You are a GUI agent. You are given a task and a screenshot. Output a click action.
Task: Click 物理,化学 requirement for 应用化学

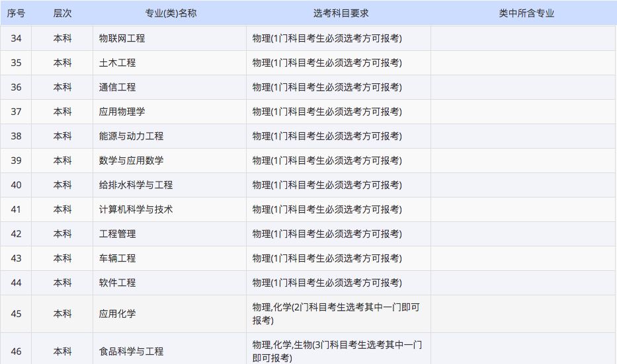336,314
